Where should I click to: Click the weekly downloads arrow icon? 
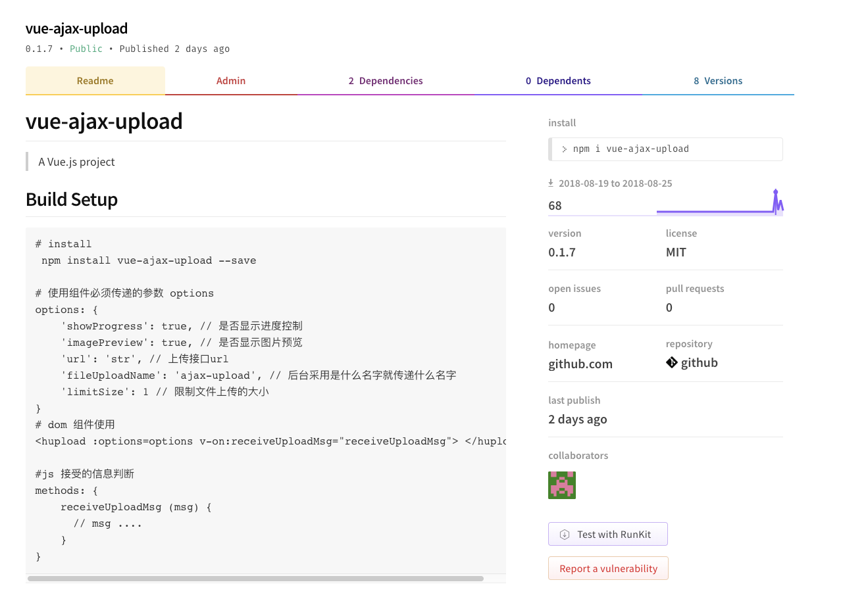551,183
